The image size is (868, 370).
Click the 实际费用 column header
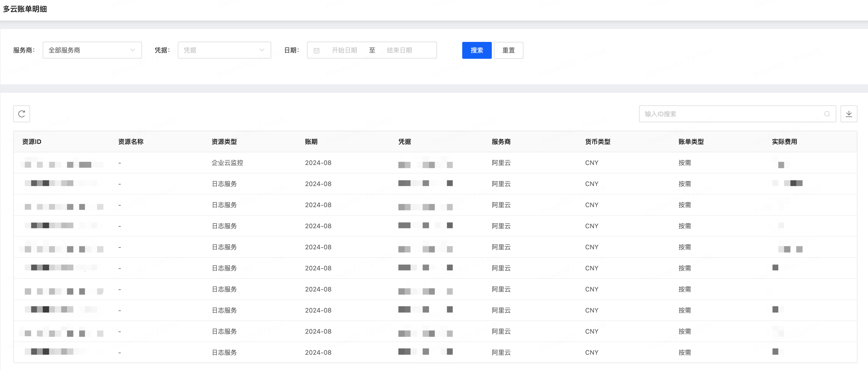point(784,142)
